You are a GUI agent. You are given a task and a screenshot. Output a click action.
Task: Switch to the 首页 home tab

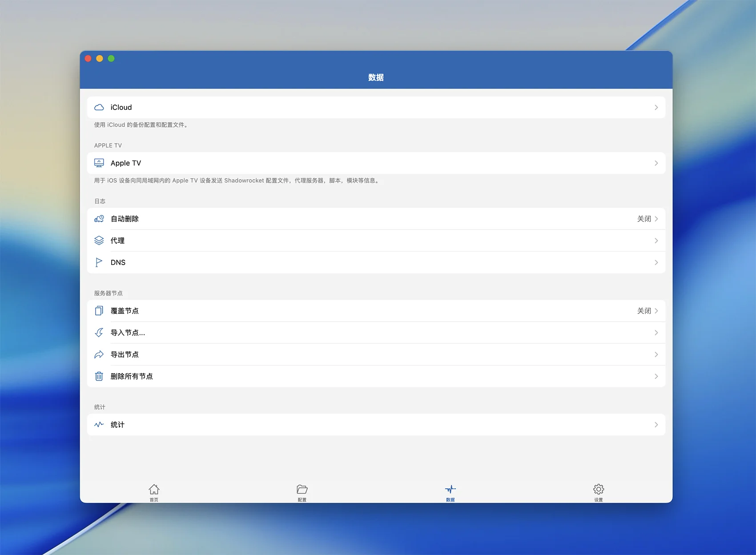point(154,492)
